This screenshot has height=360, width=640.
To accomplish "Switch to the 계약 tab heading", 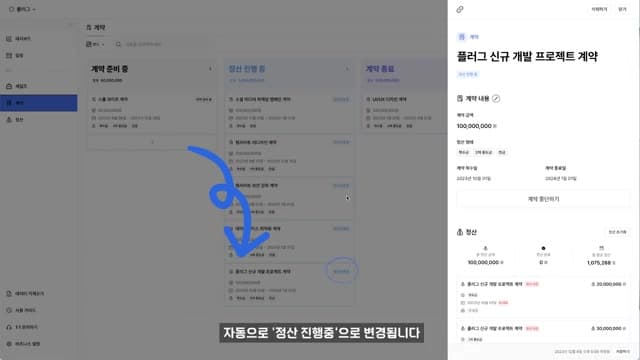I will coord(96,27).
